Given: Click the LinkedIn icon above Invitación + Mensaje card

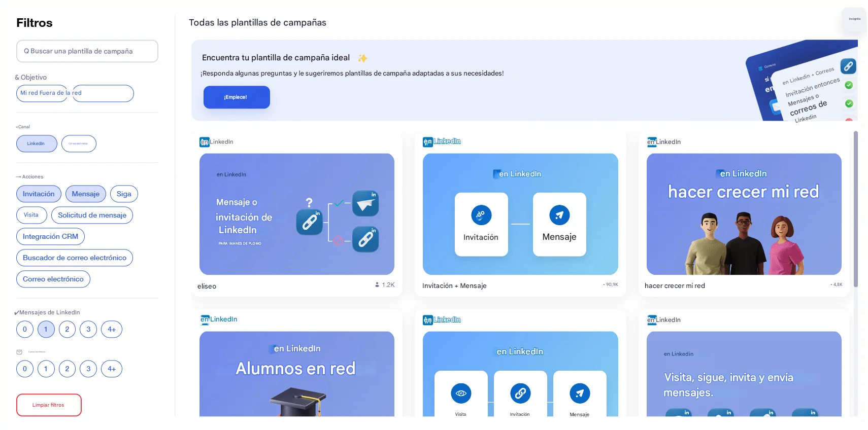Looking at the screenshot, I should click(428, 142).
